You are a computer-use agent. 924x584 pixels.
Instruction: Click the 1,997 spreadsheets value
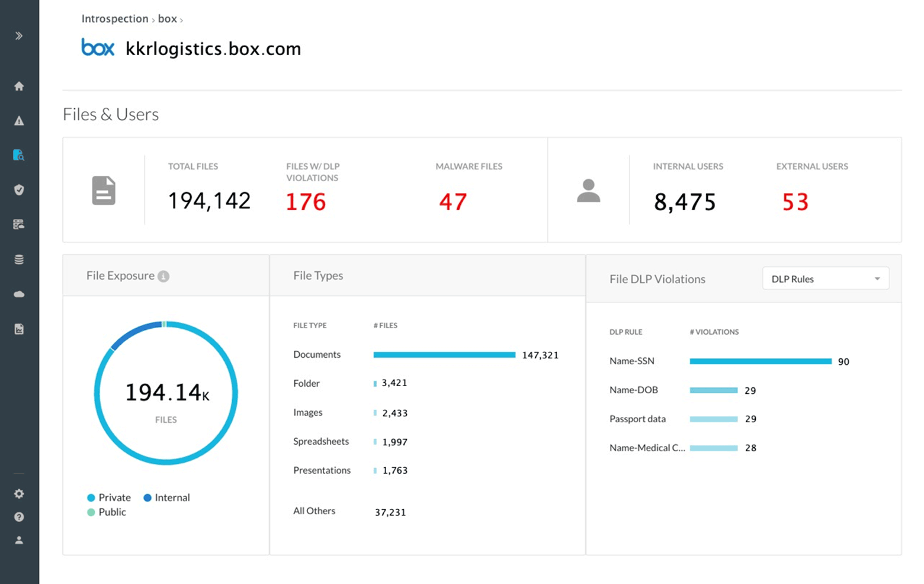pyautogui.click(x=395, y=442)
